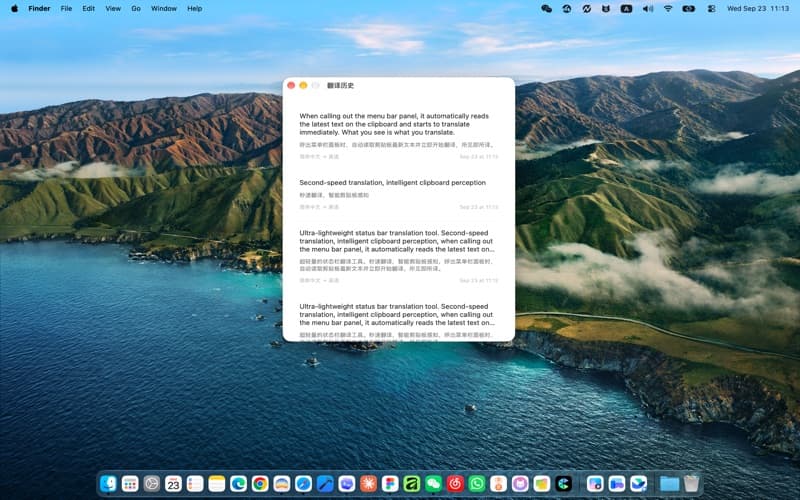The height and width of the screenshot is (500, 800).
Task: Open the Wi-Fi status menu
Action: tap(668, 8)
